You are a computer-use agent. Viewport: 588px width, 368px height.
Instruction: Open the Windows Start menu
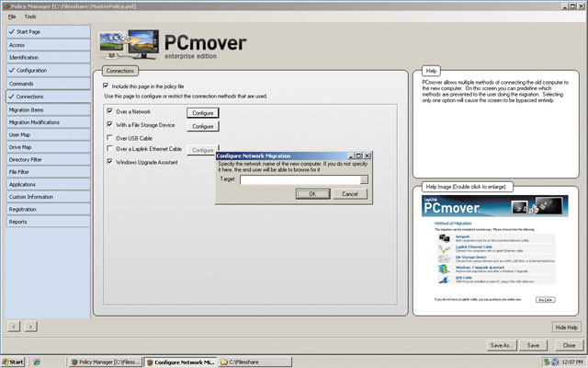(13, 362)
